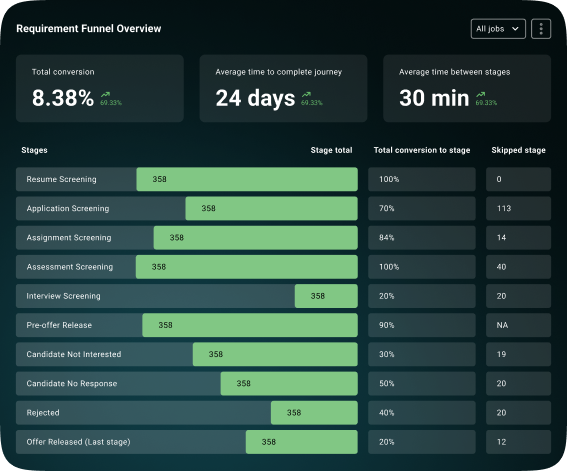Select Average time to complete journey card

[284, 88]
